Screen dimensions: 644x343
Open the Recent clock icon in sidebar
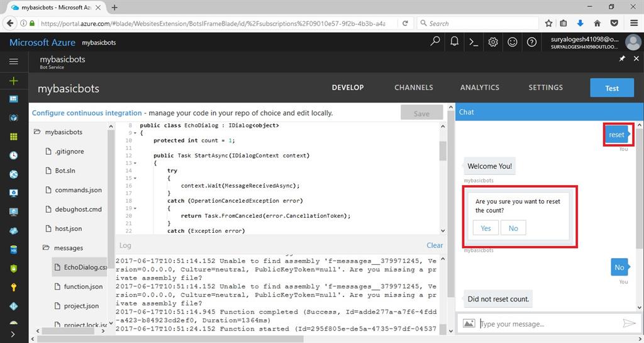point(14,155)
